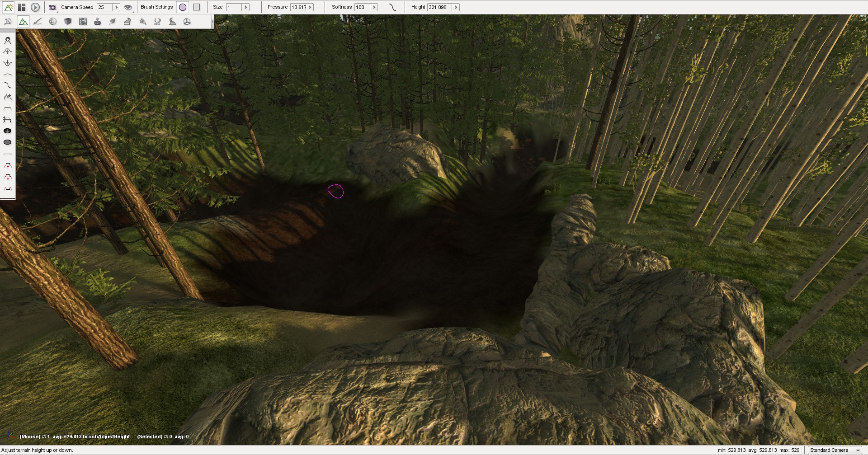The width and height of the screenshot is (868, 455).
Task: Open the Terrain Painter brush icon
Action: click(38, 21)
